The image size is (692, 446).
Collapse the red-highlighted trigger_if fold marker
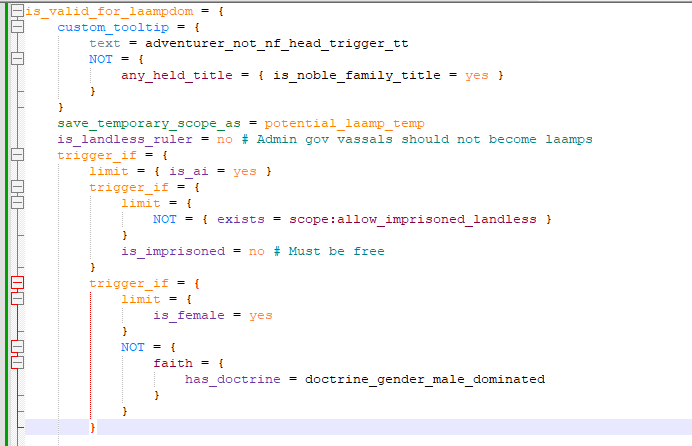[x=17, y=283]
